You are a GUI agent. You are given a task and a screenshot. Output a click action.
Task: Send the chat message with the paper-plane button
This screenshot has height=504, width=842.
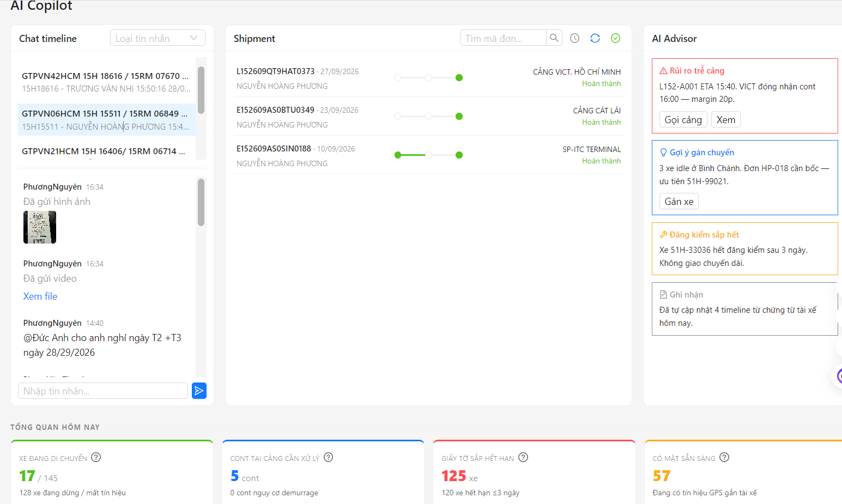tap(199, 391)
